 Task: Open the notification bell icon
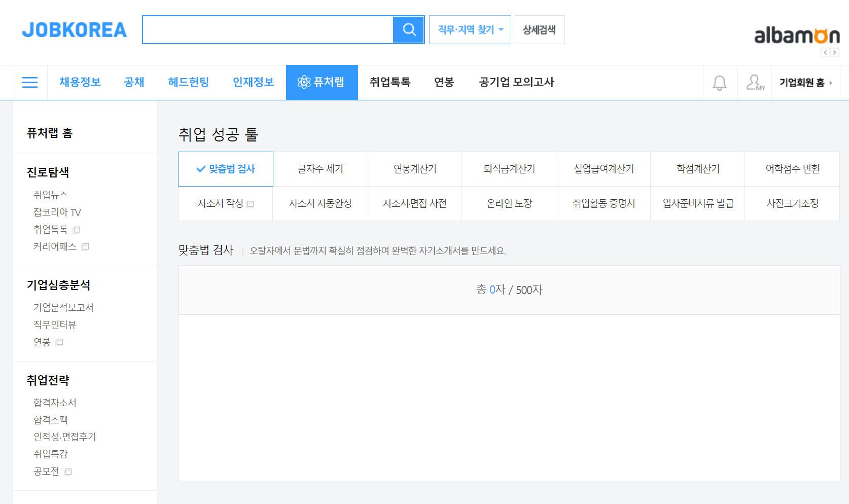click(720, 83)
